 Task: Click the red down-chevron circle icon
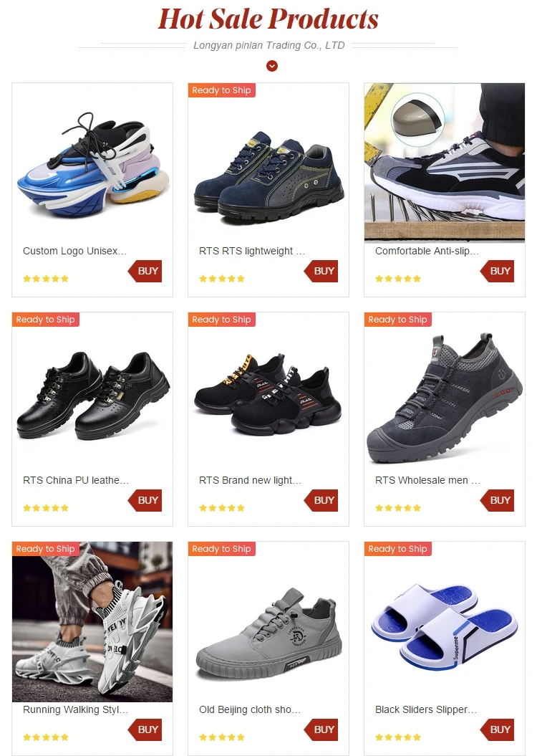(272, 66)
